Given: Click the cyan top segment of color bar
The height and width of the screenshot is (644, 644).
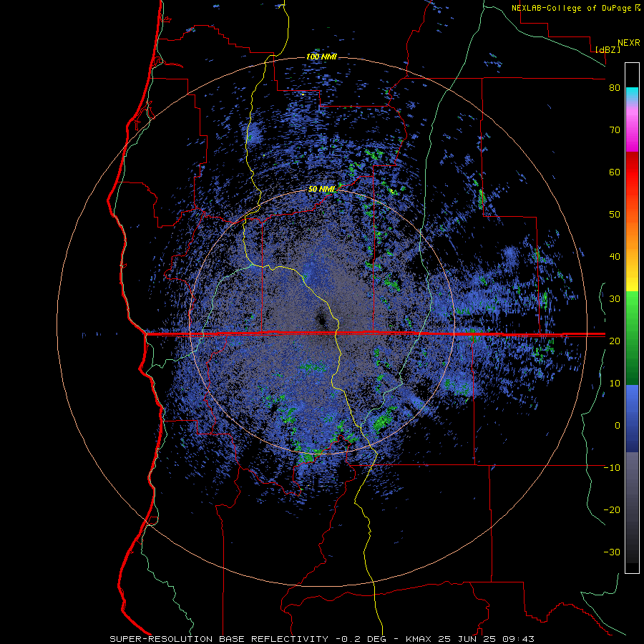Looking at the screenshot, I should coord(632,94).
